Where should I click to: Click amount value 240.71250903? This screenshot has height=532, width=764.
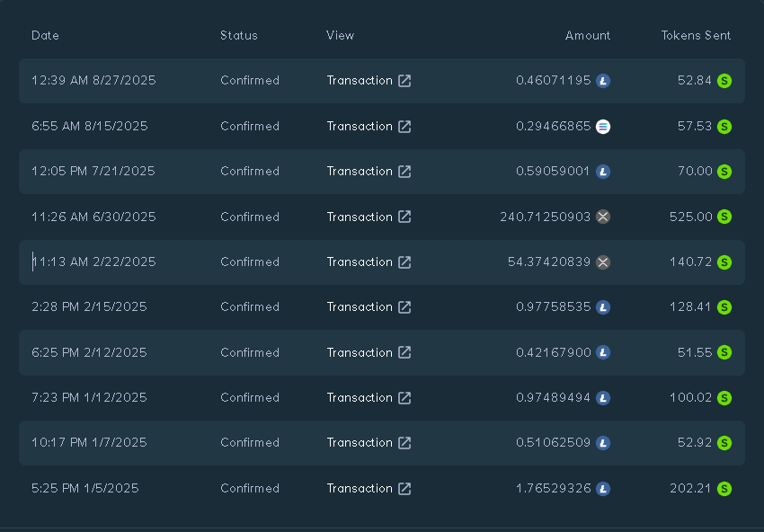546,217
